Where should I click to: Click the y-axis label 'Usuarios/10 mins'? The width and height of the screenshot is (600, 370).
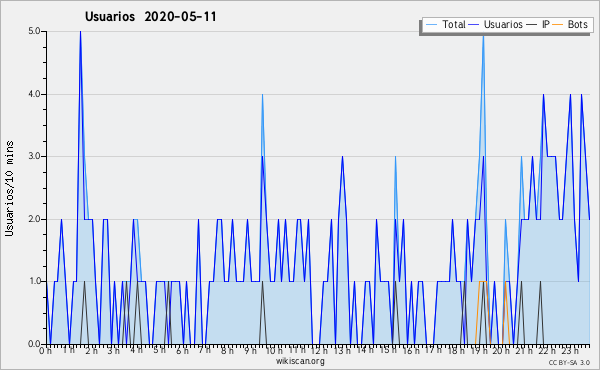10,189
